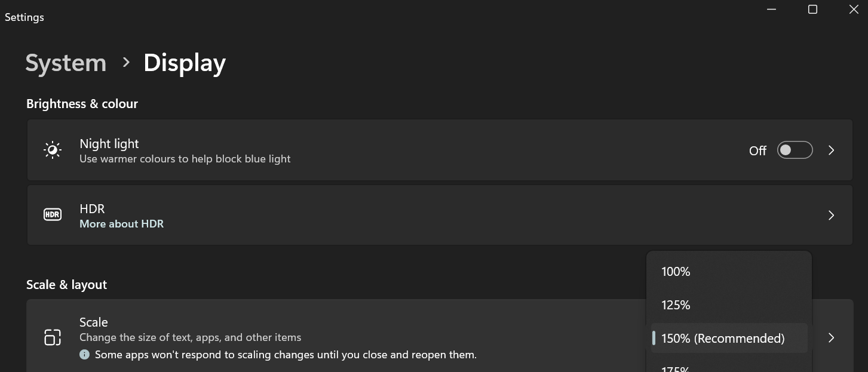Pick 150% (Recommended) scale option
The width and height of the screenshot is (868, 372).
[729, 338]
